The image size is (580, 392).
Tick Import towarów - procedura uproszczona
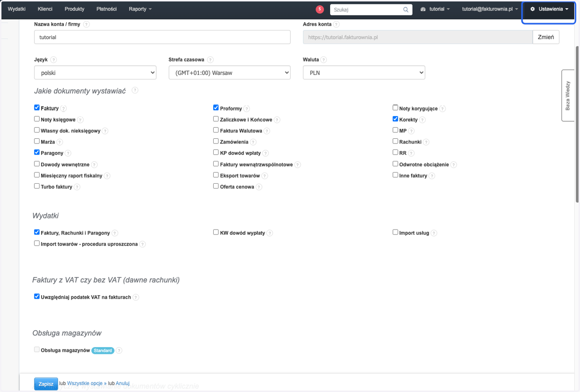click(x=37, y=244)
